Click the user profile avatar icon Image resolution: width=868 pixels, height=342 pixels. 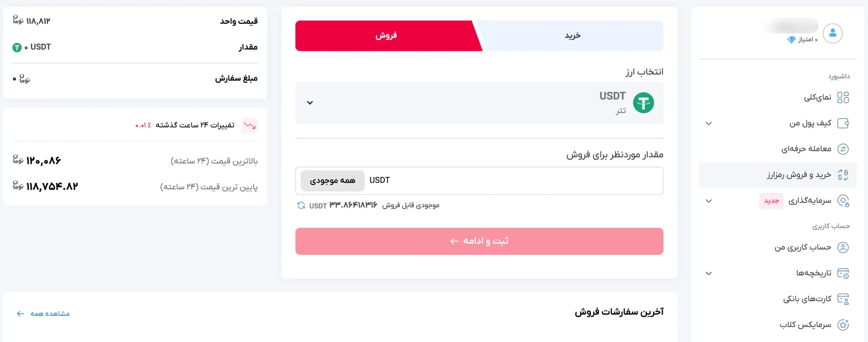pyautogui.click(x=833, y=33)
